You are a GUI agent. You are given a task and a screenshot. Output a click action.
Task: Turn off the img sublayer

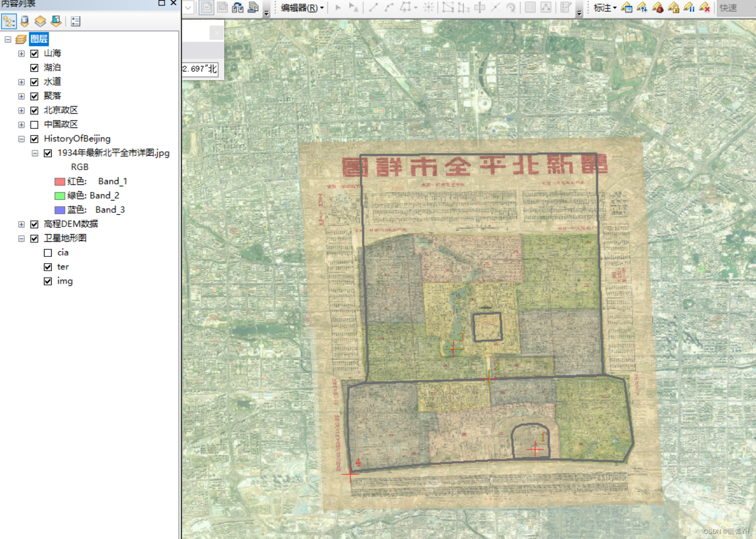pyautogui.click(x=48, y=281)
